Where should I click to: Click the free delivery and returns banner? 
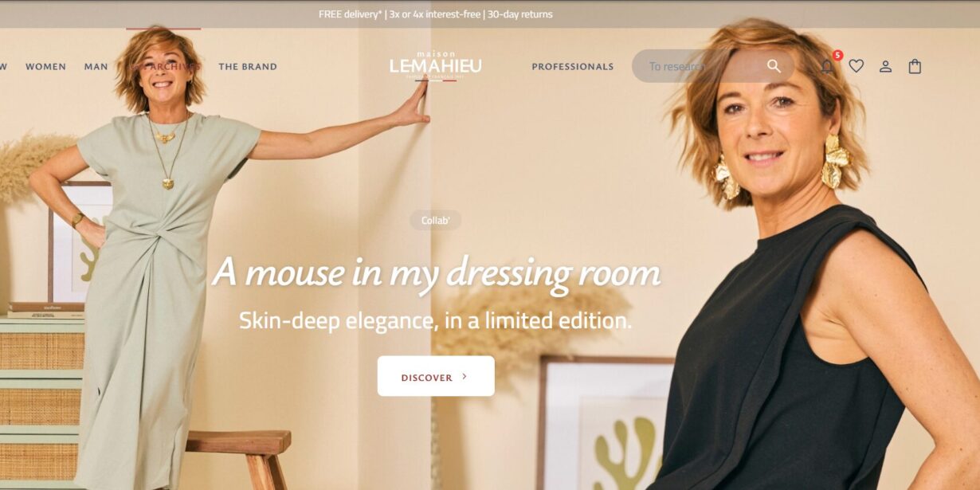coord(436,14)
